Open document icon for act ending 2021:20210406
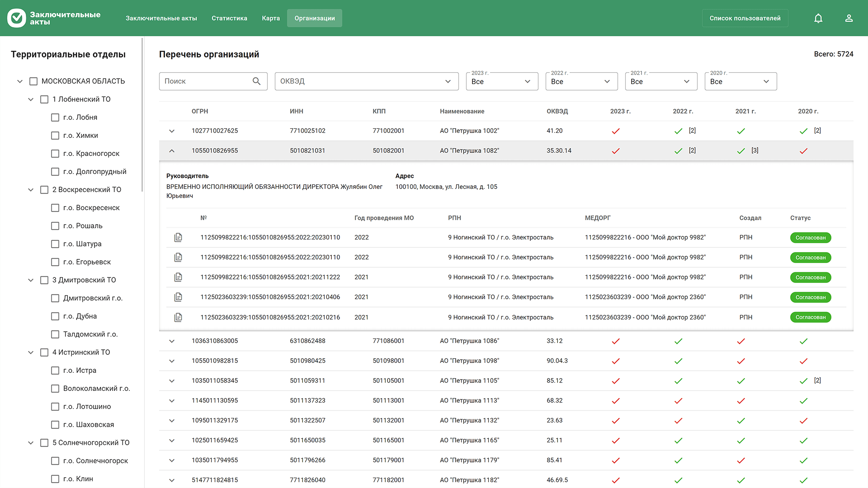 coord(178,297)
